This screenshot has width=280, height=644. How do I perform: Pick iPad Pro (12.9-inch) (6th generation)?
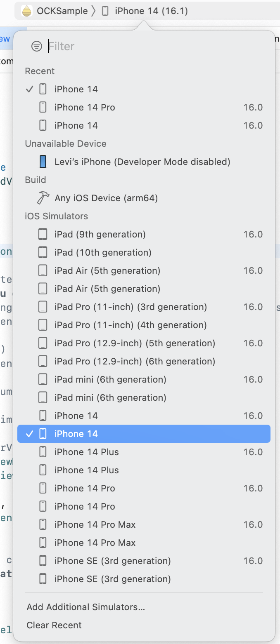click(x=144, y=361)
